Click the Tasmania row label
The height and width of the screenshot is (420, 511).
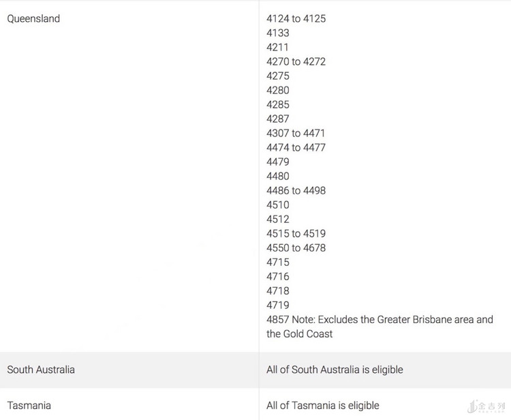click(29, 406)
